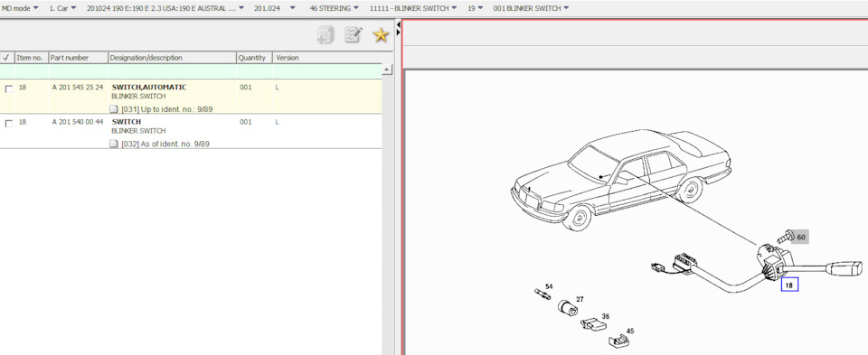Image resolution: width=868 pixels, height=355 pixels.
Task: Click part number A 201 540 00 44
Action: click(78, 122)
